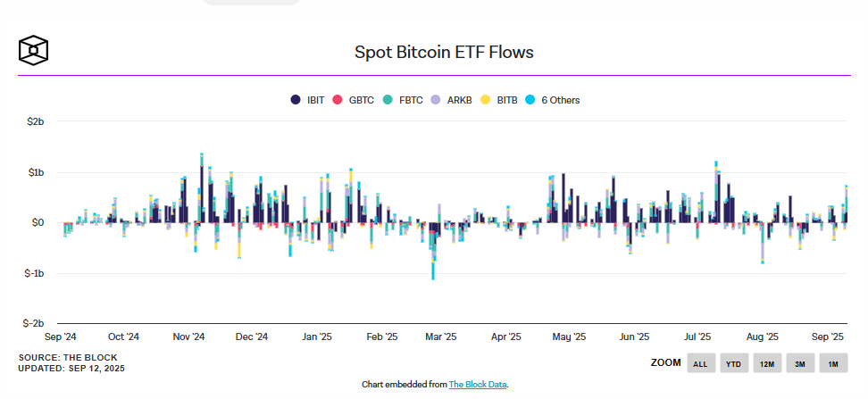Select the 1M zoom button
Screen dimensions: 868x399
pos(832,363)
